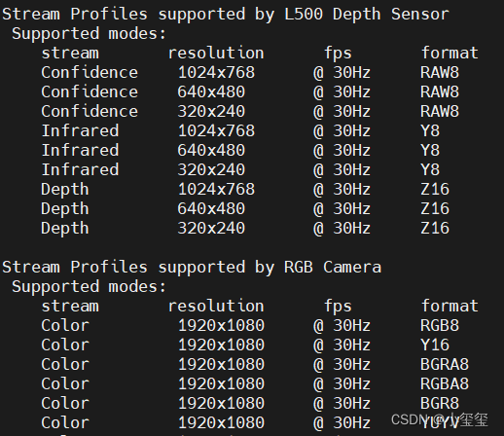
Task: Click 320x240 resolution in Infrared row
Action: (x=211, y=169)
